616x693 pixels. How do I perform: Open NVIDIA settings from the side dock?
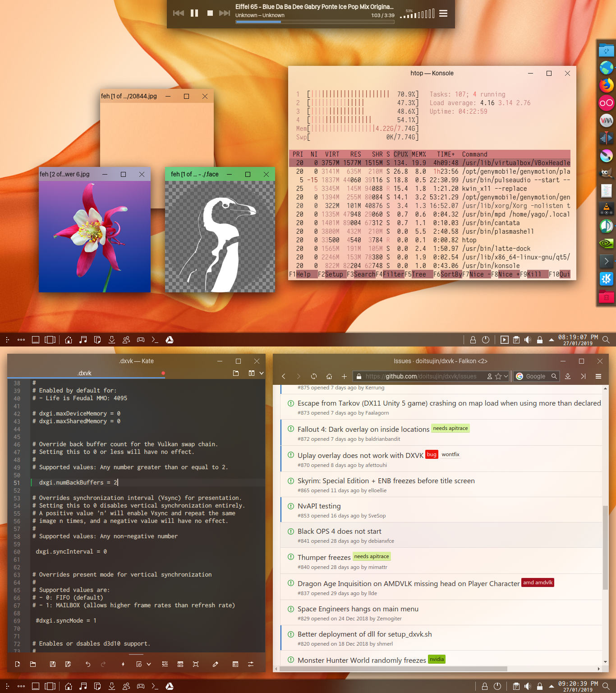point(607,243)
